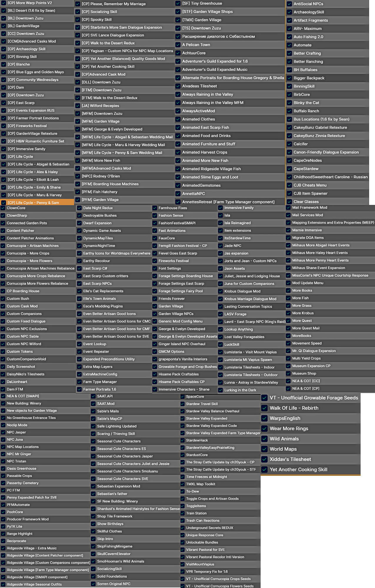The image size is (375, 588).
Task: Select the SkullCavernElevator row
Action: click(x=135, y=554)
